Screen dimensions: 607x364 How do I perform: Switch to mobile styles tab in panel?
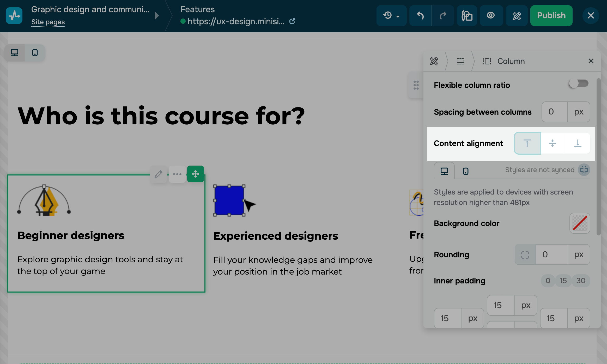click(465, 171)
